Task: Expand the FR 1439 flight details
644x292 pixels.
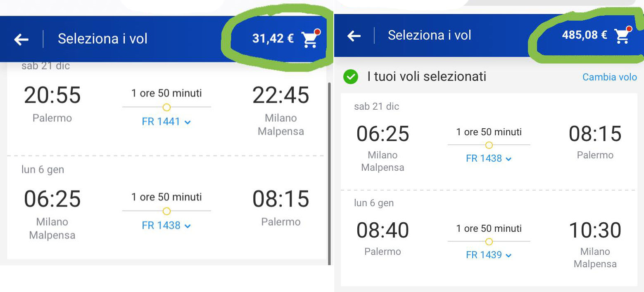Action: click(489, 255)
